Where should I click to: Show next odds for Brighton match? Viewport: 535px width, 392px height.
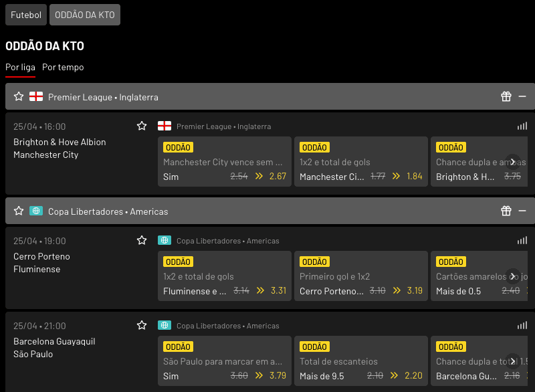pos(513,162)
